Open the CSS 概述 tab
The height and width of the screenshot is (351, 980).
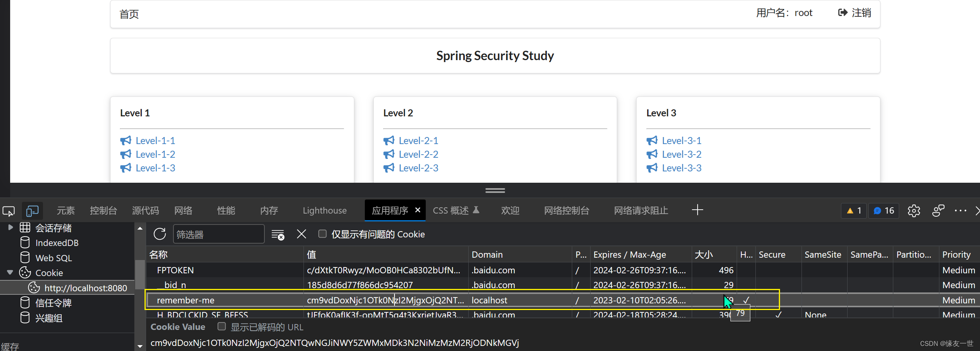(456, 211)
